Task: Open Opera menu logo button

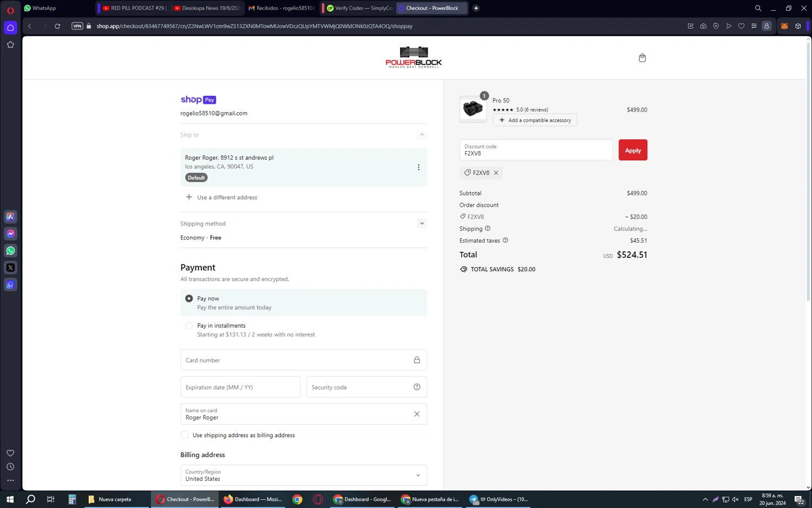Action: (10, 10)
